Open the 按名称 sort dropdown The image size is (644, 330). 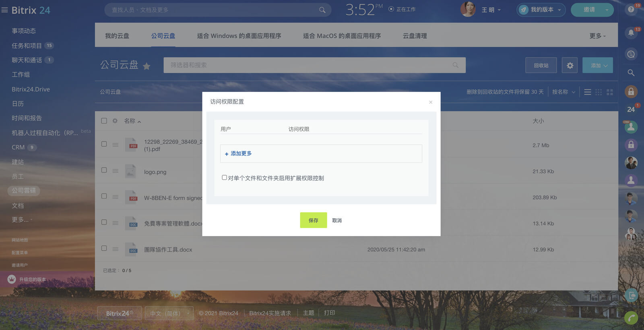coord(563,92)
